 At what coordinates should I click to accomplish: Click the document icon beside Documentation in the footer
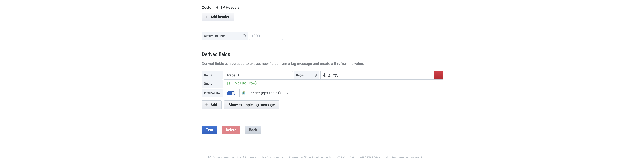click(210, 157)
